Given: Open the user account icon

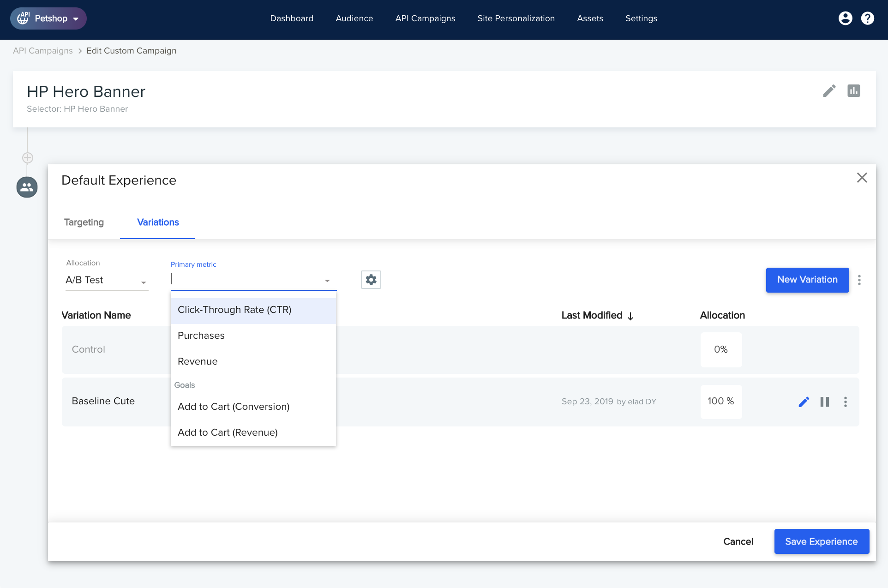Looking at the screenshot, I should [845, 18].
